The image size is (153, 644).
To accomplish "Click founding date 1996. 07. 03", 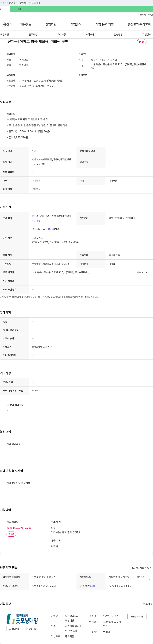I will click(x=111, y=616).
